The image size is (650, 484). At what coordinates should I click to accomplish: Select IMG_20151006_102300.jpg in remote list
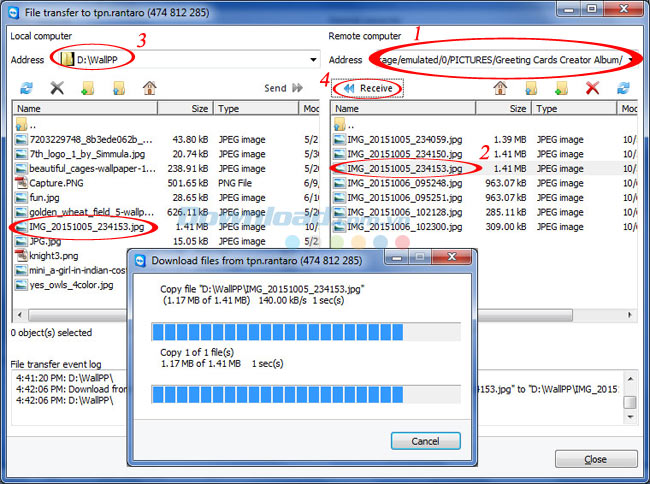404,227
